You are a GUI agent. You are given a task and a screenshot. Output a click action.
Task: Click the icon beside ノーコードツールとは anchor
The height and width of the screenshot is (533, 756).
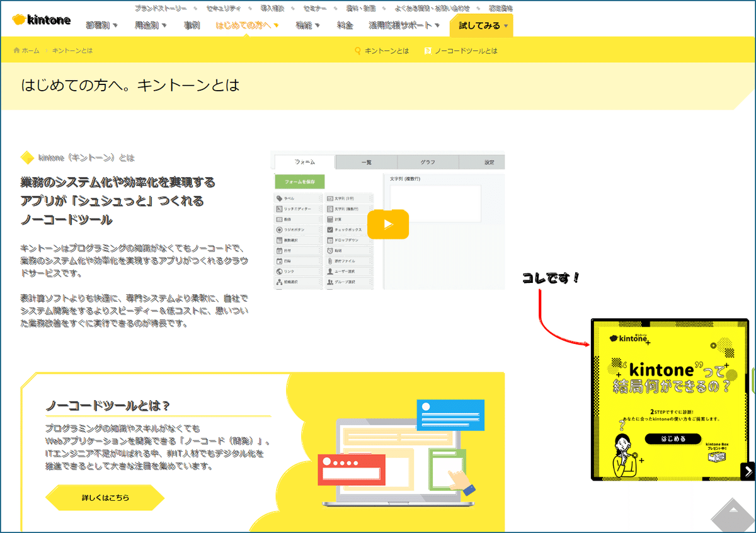(x=427, y=50)
